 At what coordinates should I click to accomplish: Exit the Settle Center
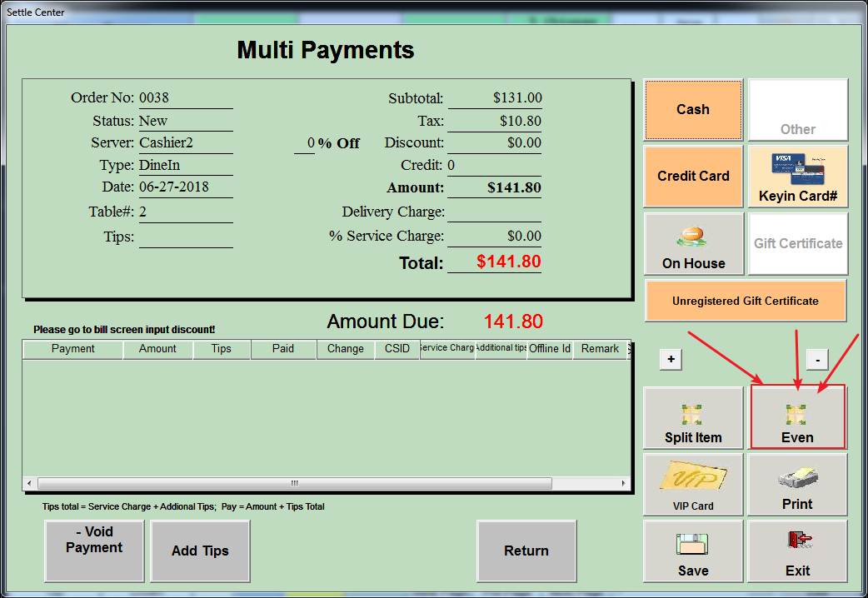pyautogui.click(x=797, y=551)
